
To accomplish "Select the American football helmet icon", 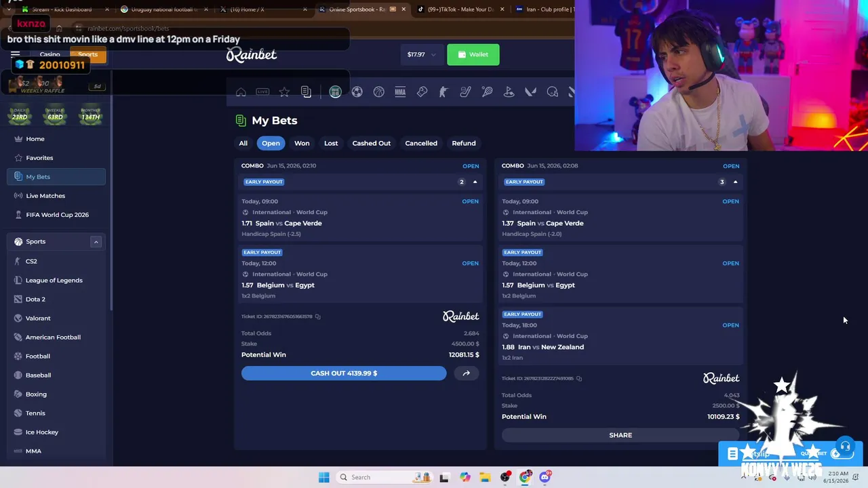I will click(552, 92).
